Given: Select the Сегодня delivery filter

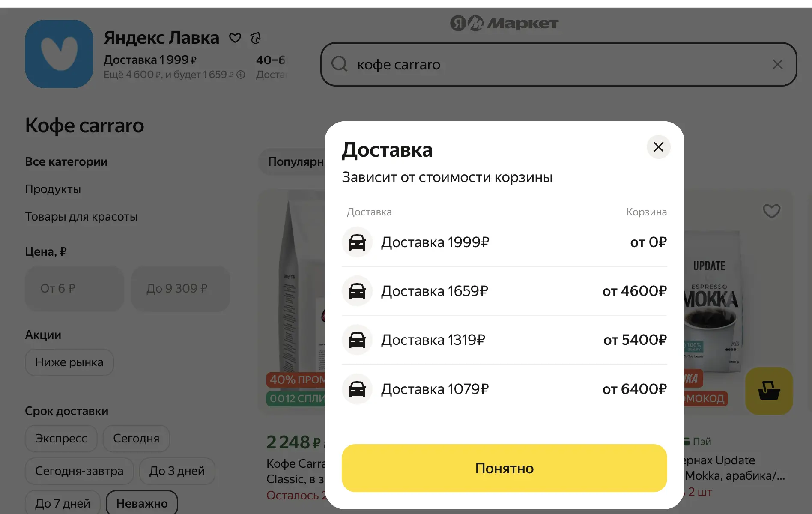Looking at the screenshot, I should coord(136,439).
